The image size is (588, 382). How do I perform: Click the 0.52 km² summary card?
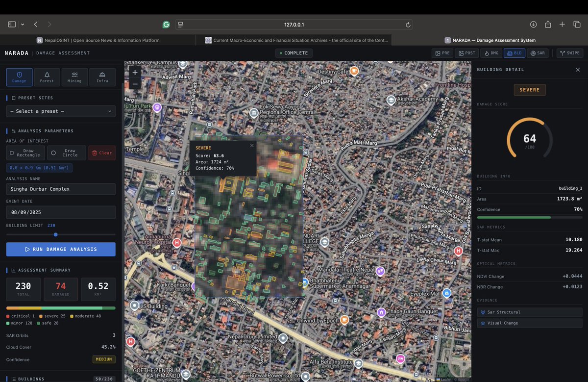click(x=98, y=289)
